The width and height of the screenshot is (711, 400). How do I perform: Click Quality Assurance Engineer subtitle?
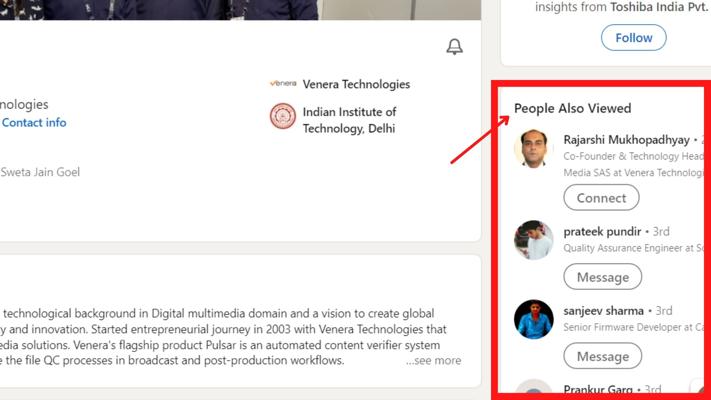click(x=633, y=248)
